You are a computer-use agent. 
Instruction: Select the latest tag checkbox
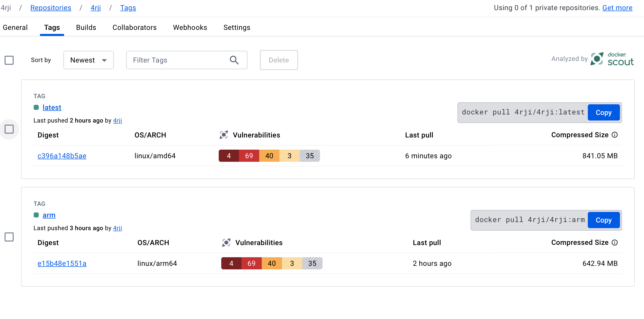[9, 129]
